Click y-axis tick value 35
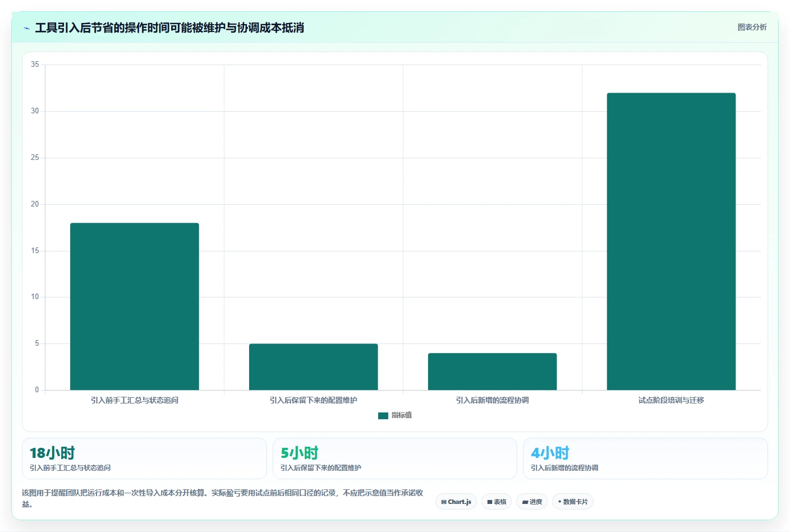The image size is (790, 532). [35, 65]
